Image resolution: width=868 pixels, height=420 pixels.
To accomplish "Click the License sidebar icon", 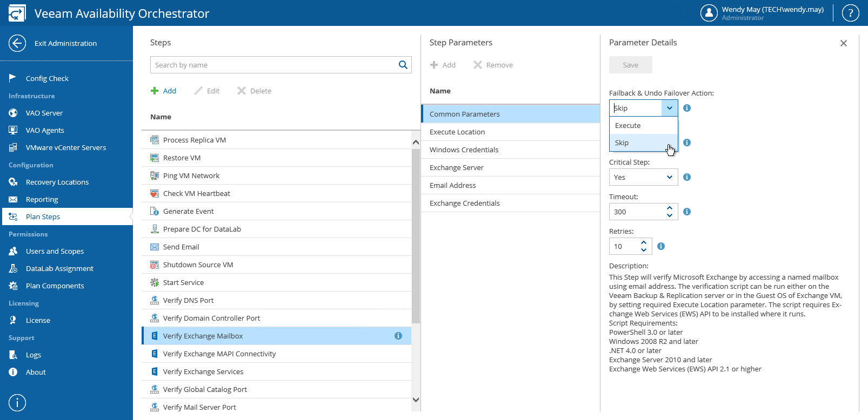I will [x=13, y=320].
